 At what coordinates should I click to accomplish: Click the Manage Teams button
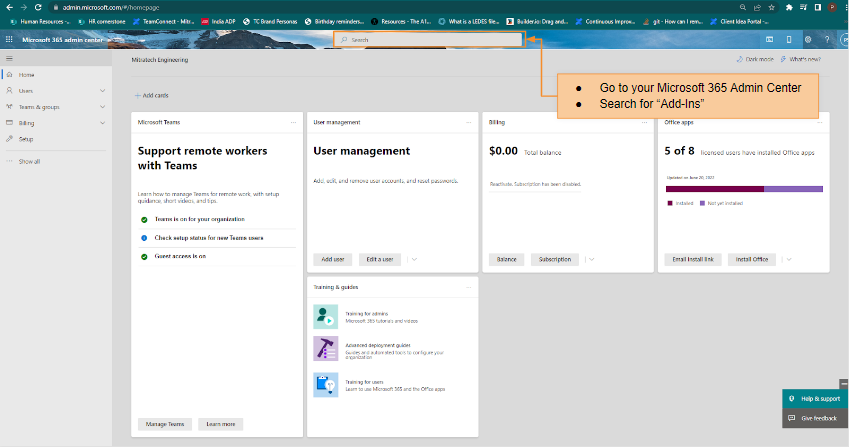(x=165, y=424)
